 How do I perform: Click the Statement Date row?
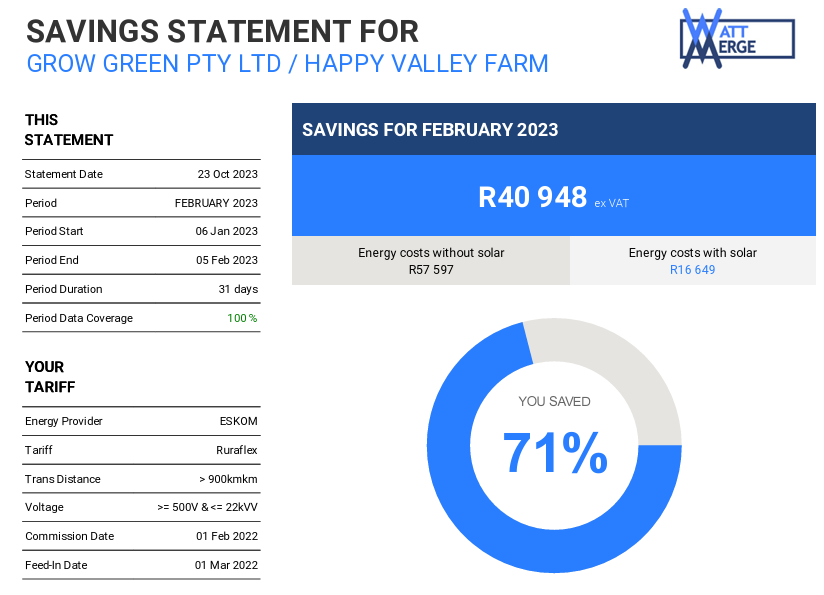141,174
